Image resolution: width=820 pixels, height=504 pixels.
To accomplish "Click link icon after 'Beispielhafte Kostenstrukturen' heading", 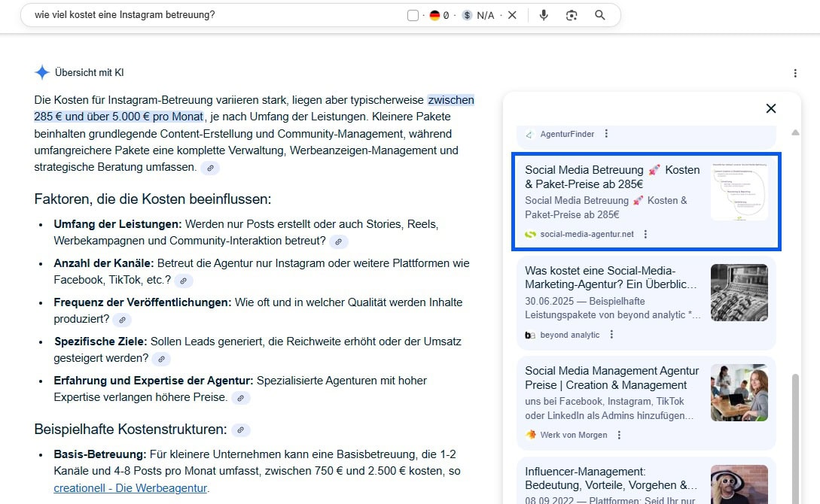I will point(239,430).
